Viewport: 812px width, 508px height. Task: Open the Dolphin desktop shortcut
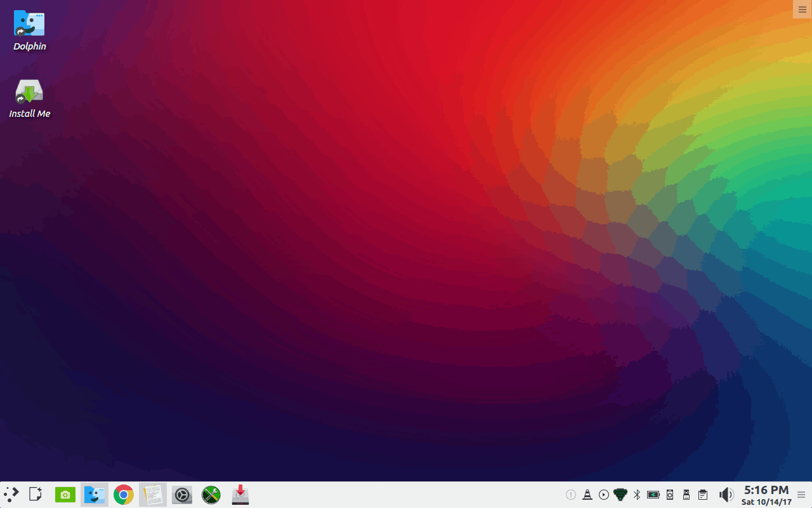coord(29,30)
